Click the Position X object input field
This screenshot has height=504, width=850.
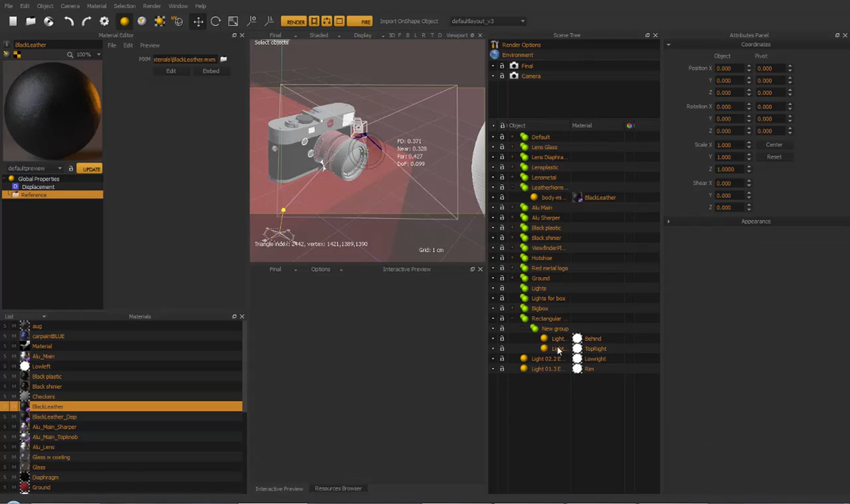tap(730, 68)
